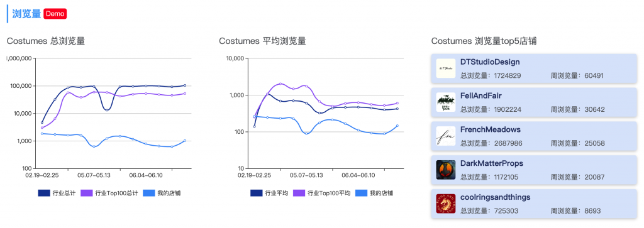Screen dimensions: 644x228
Task: Click 05.07-05.13 label on average views chart
Action: tap(306, 175)
